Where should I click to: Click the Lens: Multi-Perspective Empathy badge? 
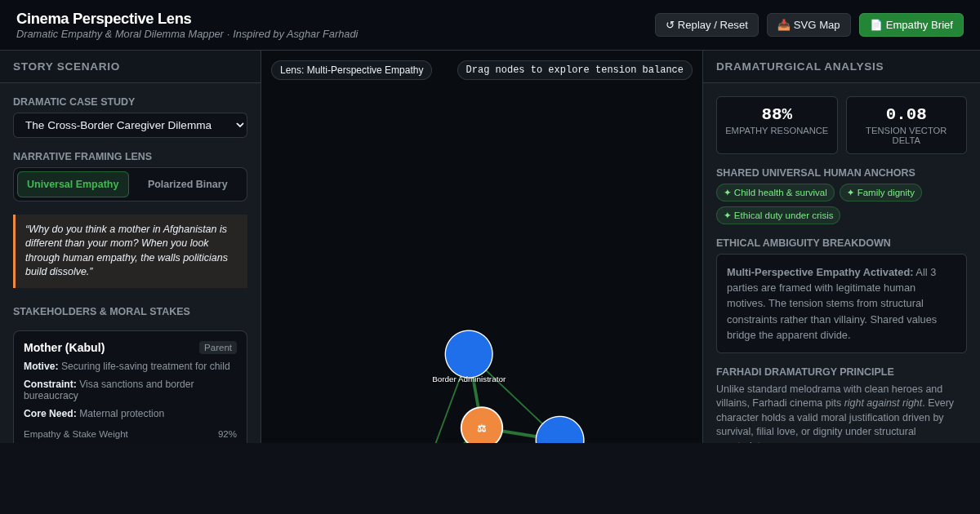point(351,70)
